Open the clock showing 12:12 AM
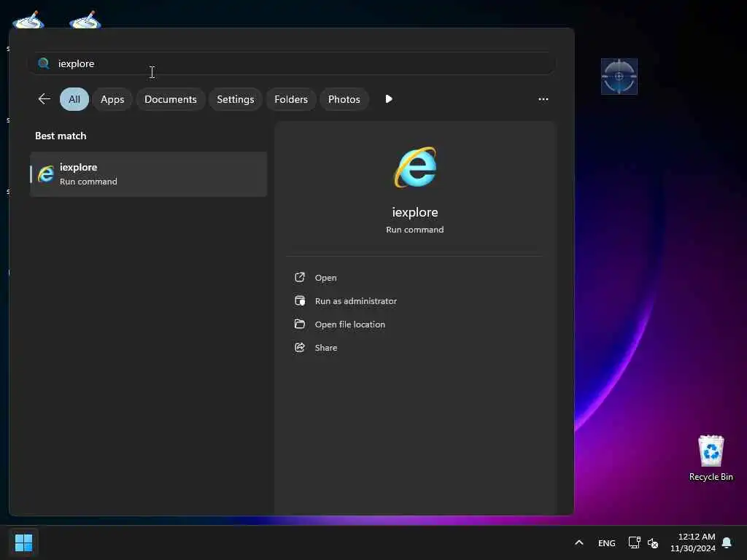 click(693, 542)
